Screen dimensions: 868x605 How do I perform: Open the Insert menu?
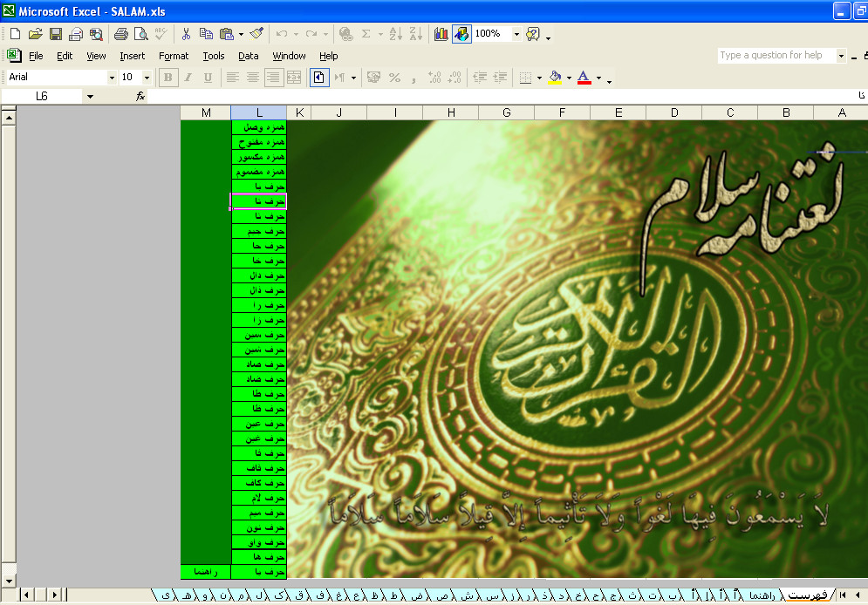coord(133,56)
